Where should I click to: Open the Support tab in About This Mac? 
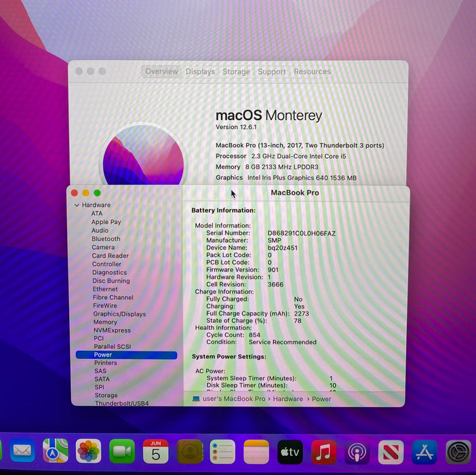click(272, 72)
